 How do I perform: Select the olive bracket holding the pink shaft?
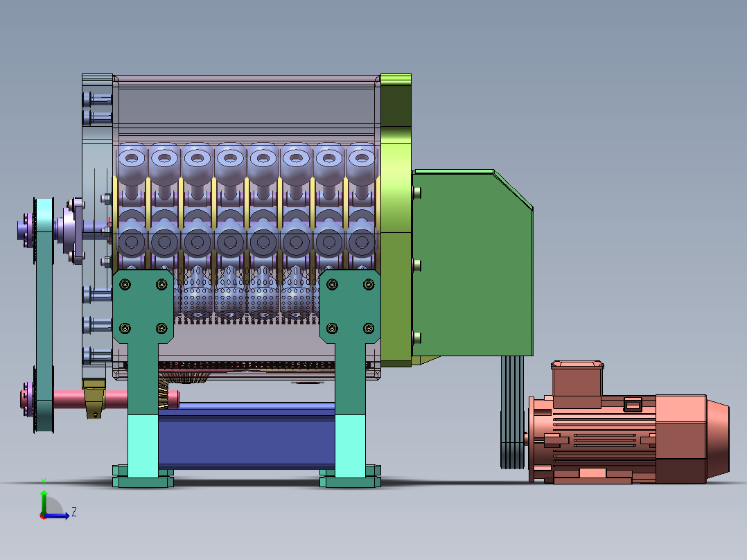click(x=94, y=398)
